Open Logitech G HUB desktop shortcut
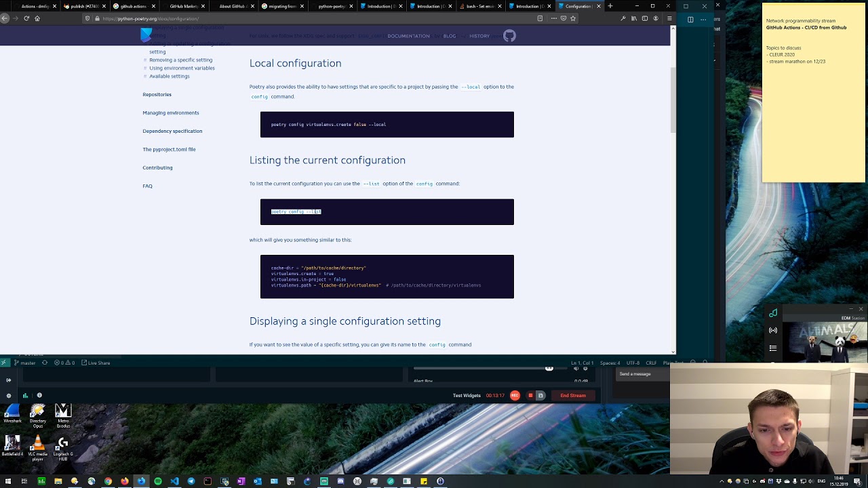868x488 pixels. [x=63, y=448]
